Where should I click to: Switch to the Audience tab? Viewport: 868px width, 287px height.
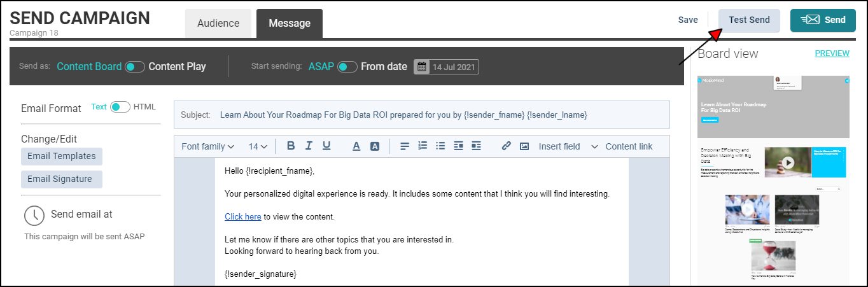pos(218,24)
